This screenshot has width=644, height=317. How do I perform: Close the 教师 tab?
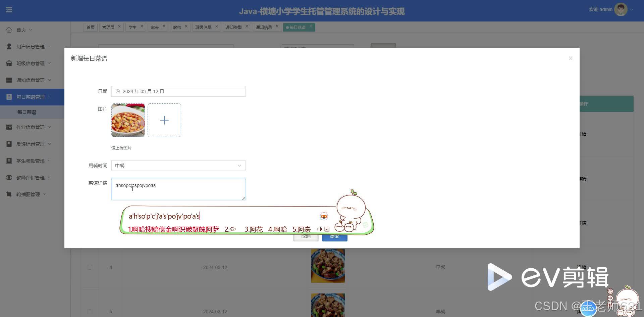pos(186,26)
